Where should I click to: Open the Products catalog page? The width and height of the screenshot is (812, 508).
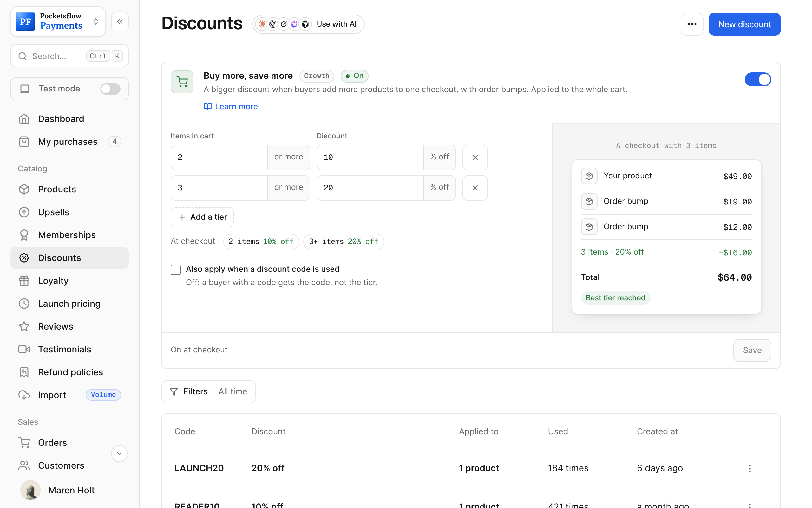click(69, 189)
